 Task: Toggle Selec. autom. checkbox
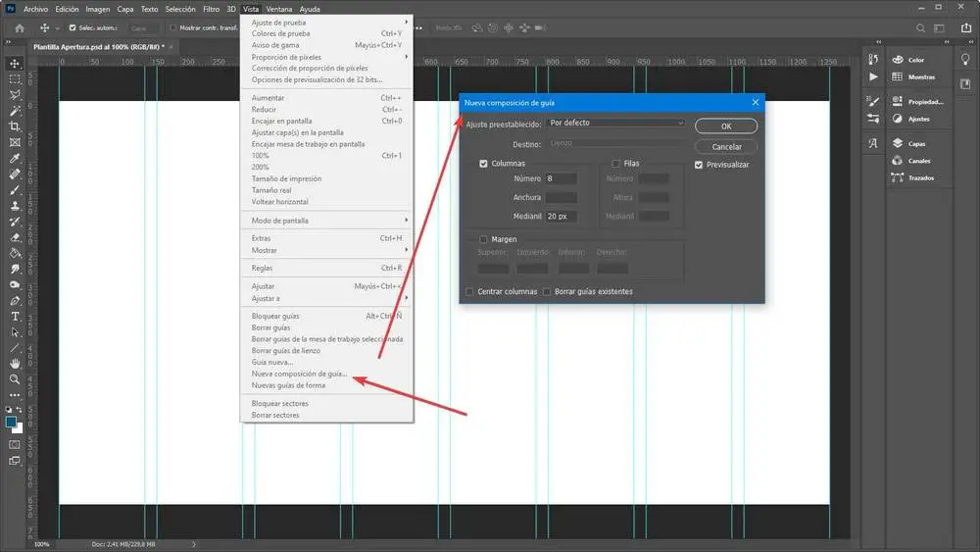pos(73,28)
